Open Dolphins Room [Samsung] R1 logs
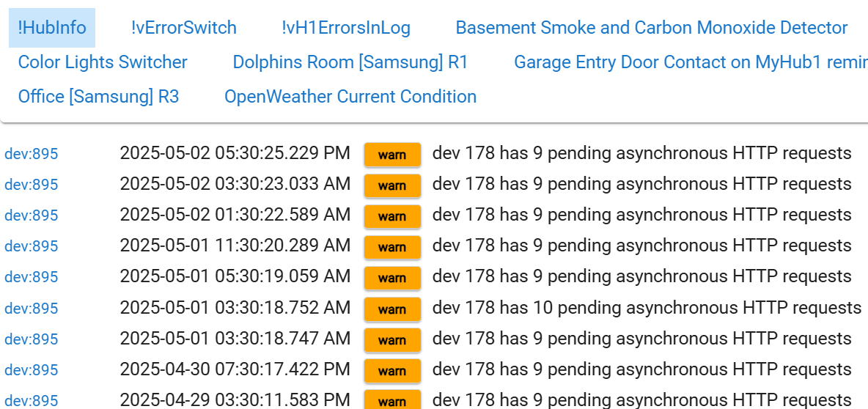Viewport: 868px width, 409px height. [350, 62]
